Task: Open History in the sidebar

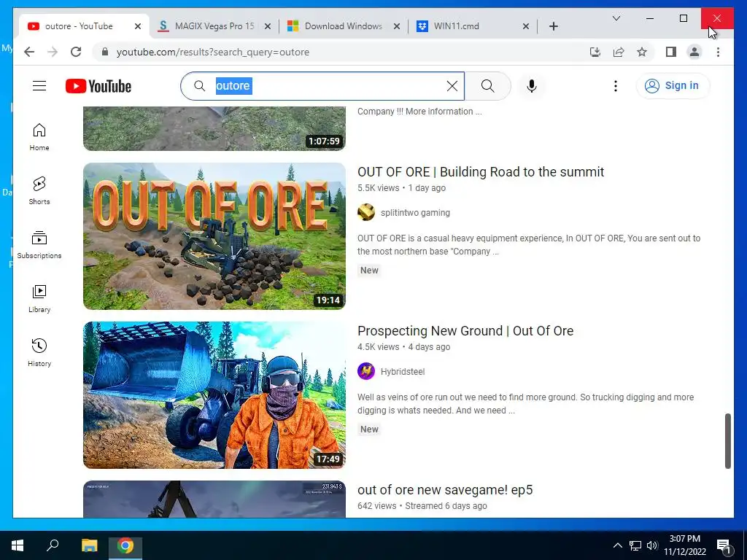Action: [39, 352]
